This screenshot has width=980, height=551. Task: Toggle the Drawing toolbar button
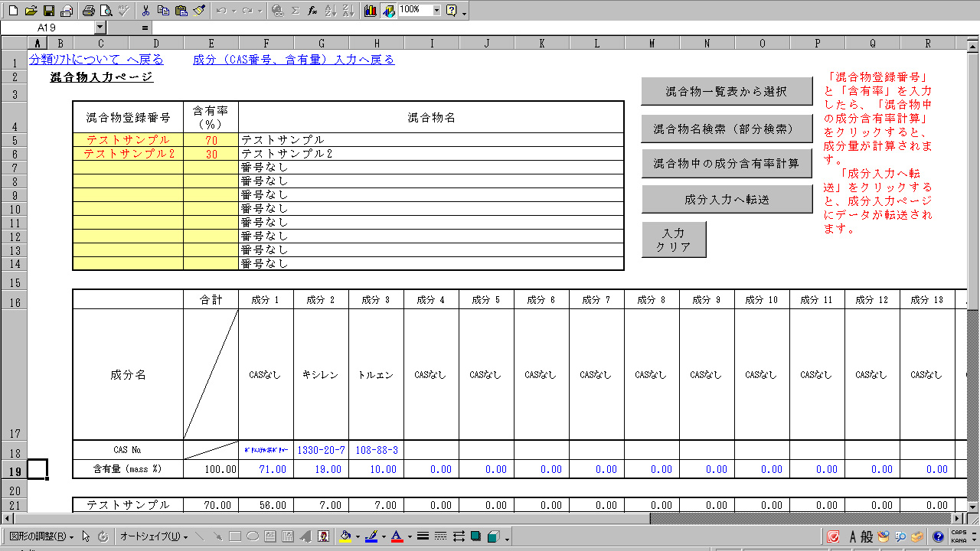(x=388, y=11)
